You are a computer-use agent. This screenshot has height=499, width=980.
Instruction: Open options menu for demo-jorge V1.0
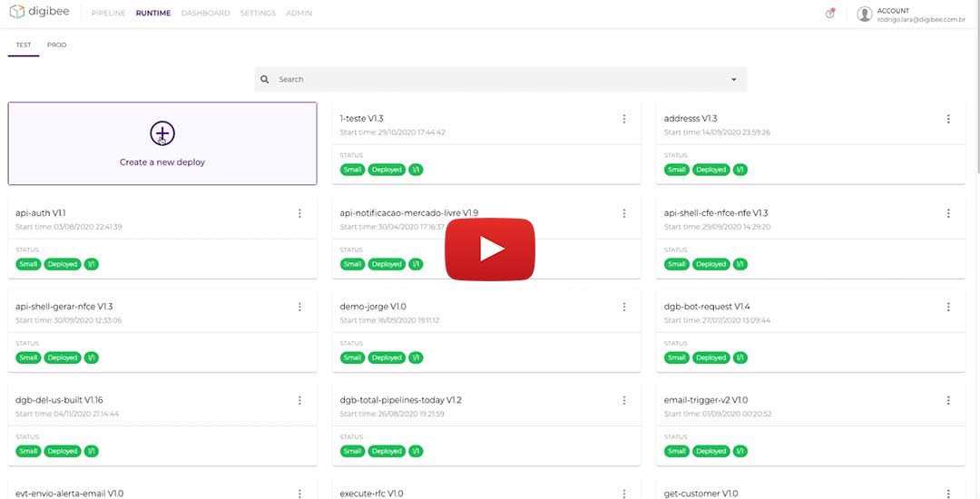pyautogui.click(x=623, y=307)
